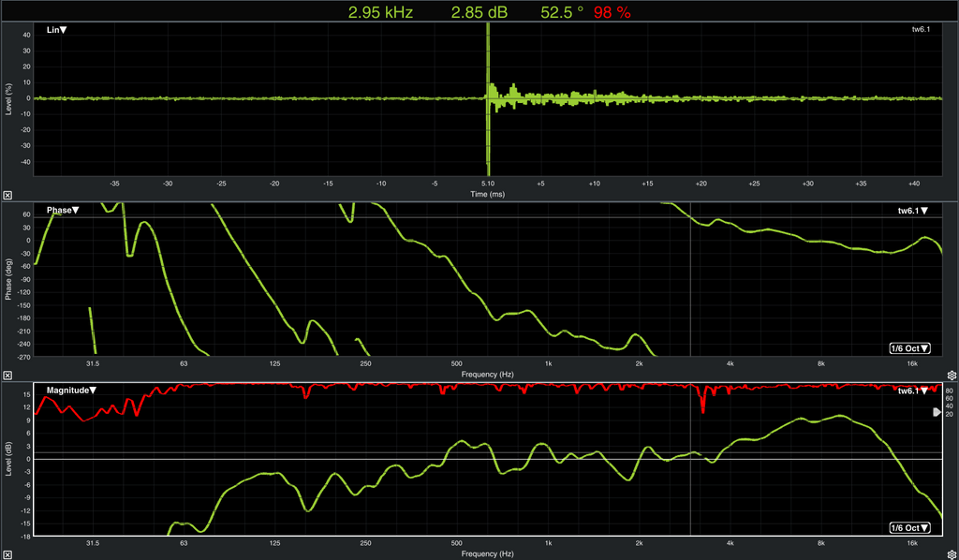Click the 2.85 dB cursor level readout
Screen dimensions: 959x560
coord(479,12)
